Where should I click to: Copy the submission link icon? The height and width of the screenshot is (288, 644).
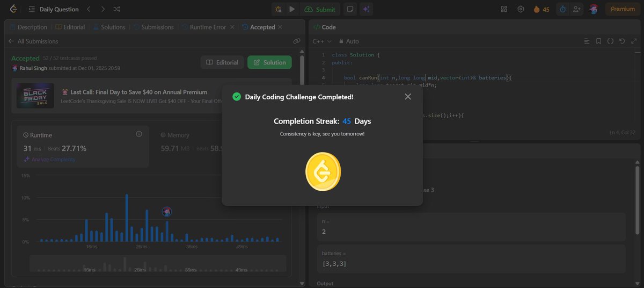(x=296, y=41)
